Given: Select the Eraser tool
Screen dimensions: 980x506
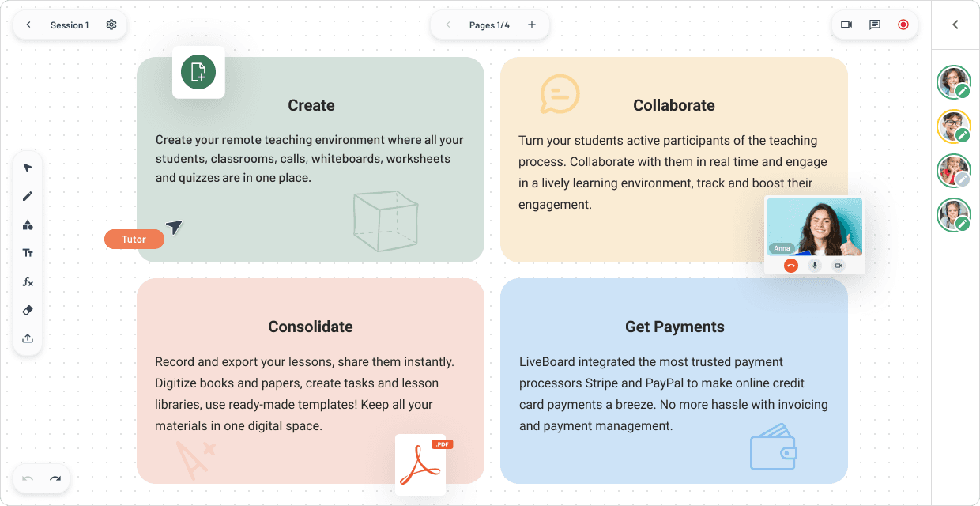Looking at the screenshot, I should (28, 310).
